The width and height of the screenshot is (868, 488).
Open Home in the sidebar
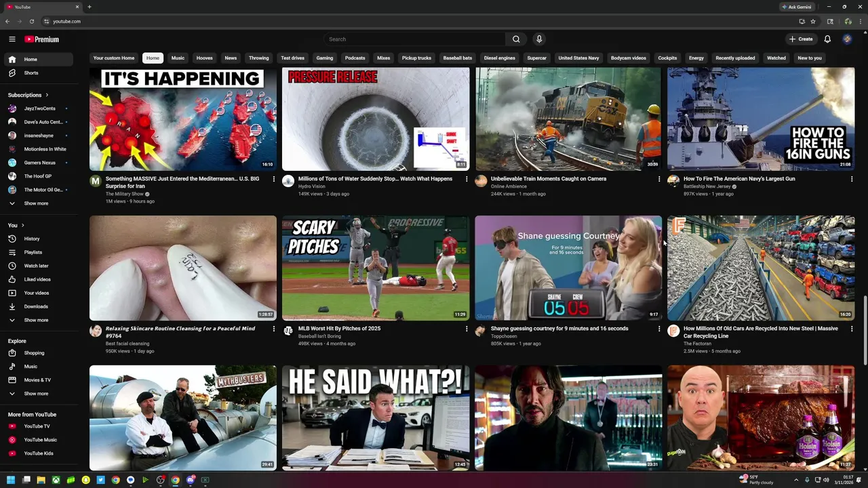38,60
